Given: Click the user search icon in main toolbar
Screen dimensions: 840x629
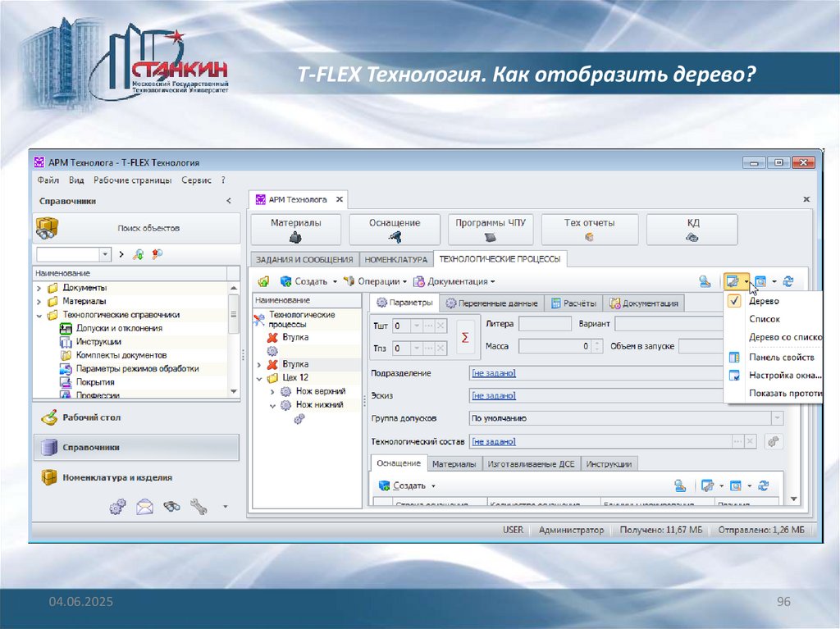Looking at the screenshot, I should pos(705,281).
